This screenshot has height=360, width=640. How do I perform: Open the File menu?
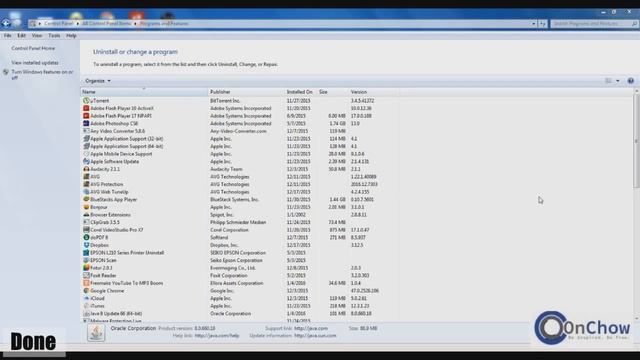(7, 36)
